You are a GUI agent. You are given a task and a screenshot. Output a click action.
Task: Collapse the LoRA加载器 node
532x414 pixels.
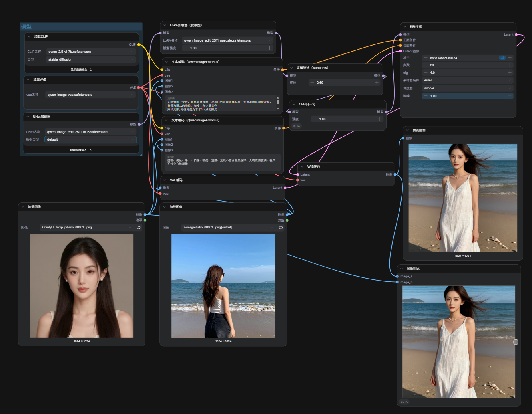click(x=165, y=25)
